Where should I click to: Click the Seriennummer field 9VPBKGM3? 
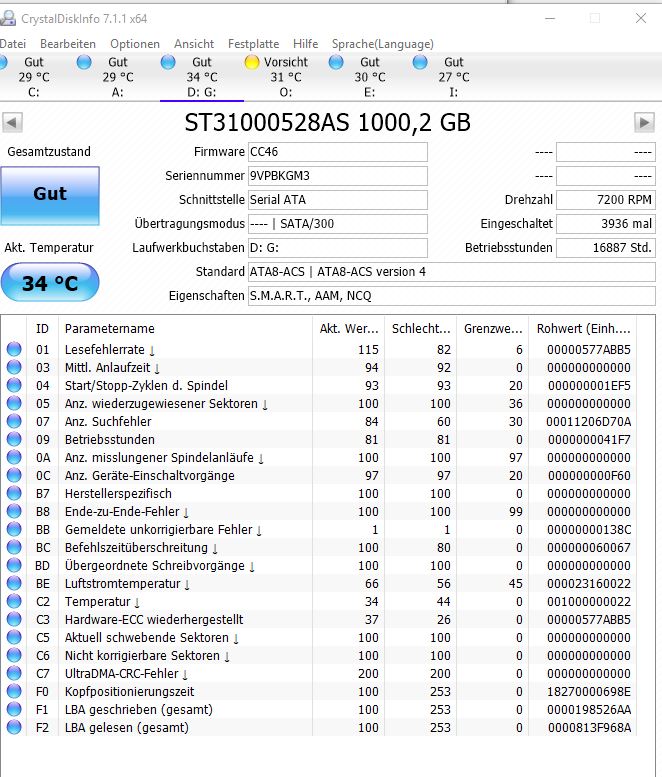point(337,176)
